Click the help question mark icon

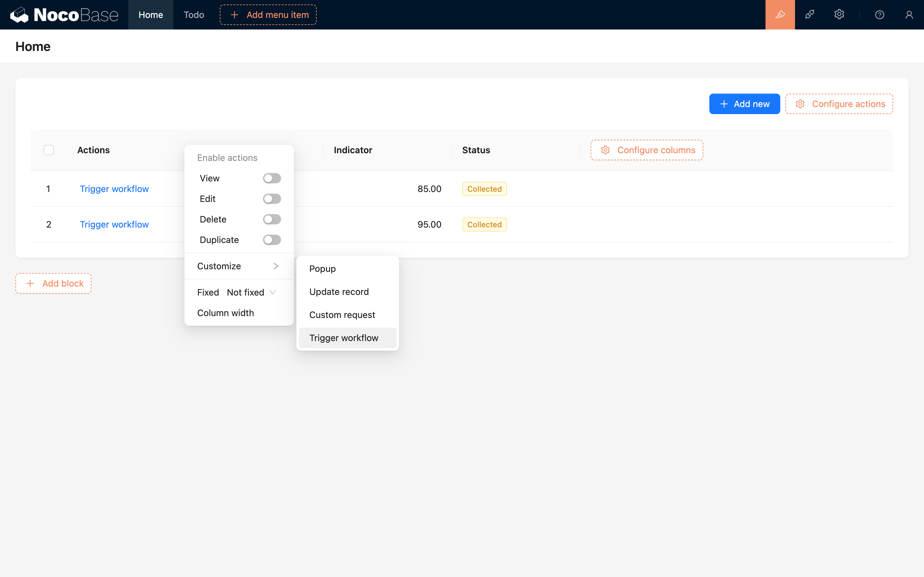[879, 14]
